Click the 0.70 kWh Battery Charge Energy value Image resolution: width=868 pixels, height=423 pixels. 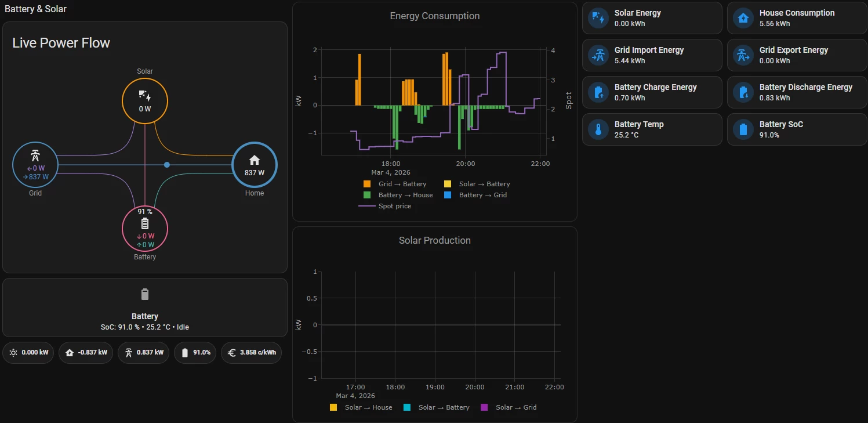point(630,98)
